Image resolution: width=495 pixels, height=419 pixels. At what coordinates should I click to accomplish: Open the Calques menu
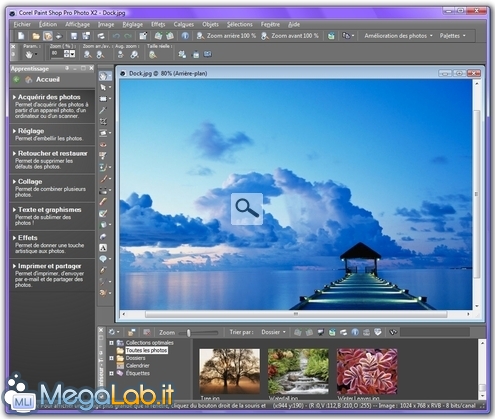pyautogui.click(x=183, y=24)
